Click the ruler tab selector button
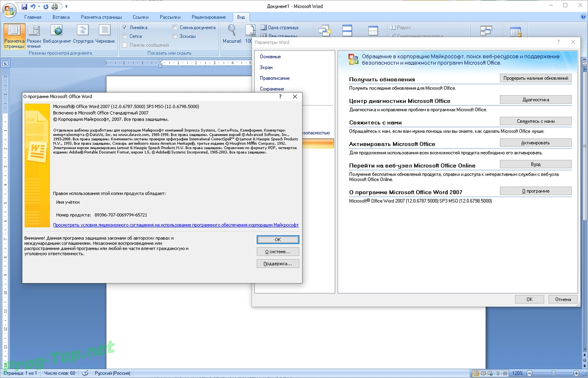588x378 pixels. pyautogui.click(x=5, y=63)
